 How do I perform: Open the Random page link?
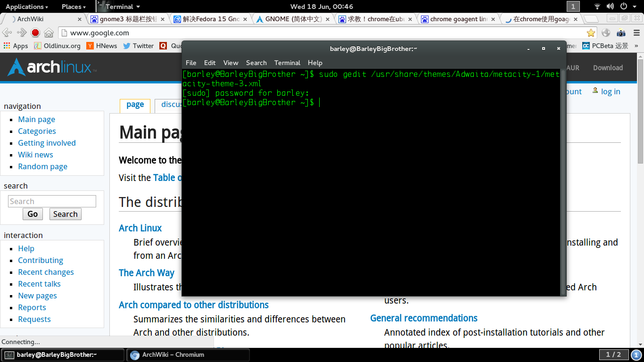42,166
